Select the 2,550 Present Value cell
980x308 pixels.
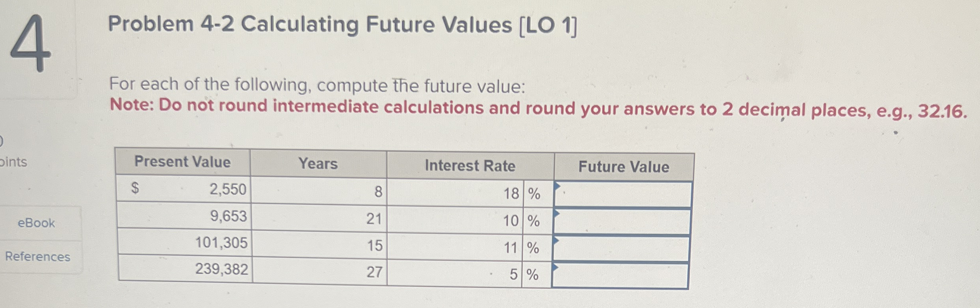[228, 190]
